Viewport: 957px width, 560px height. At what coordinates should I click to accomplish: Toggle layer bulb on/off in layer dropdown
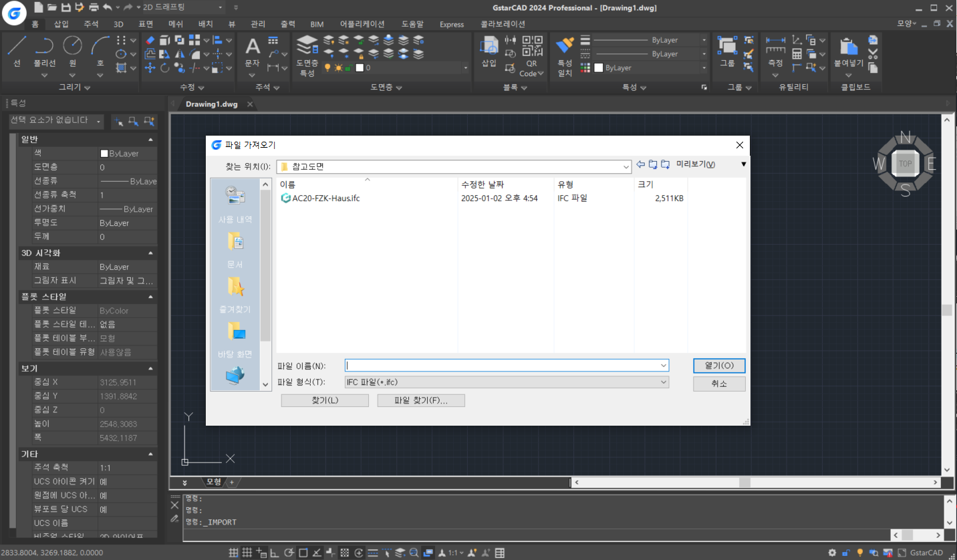(327, 67)
